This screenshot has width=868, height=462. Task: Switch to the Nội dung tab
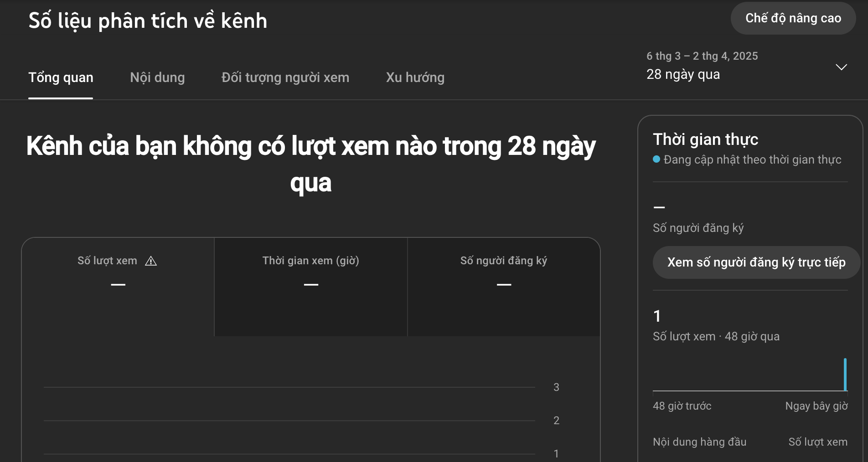(157, 77)
